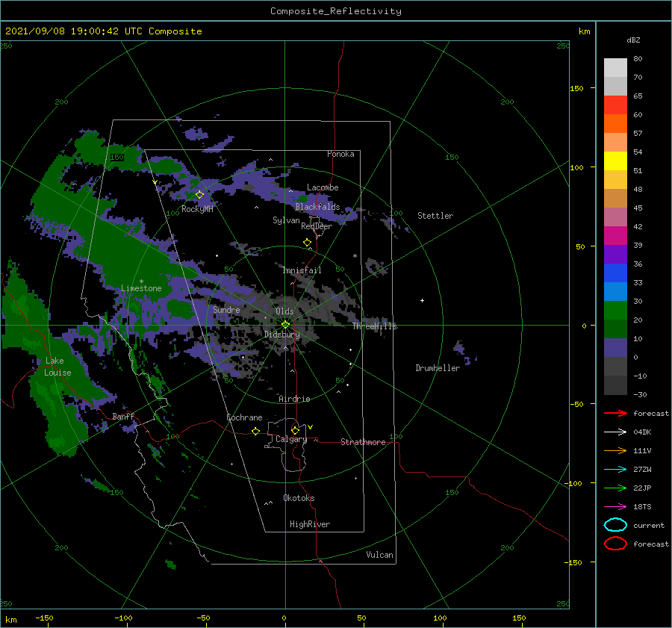672x628 pixels.
Task: Click the 22JP legend label
Action: coord(642,488)
